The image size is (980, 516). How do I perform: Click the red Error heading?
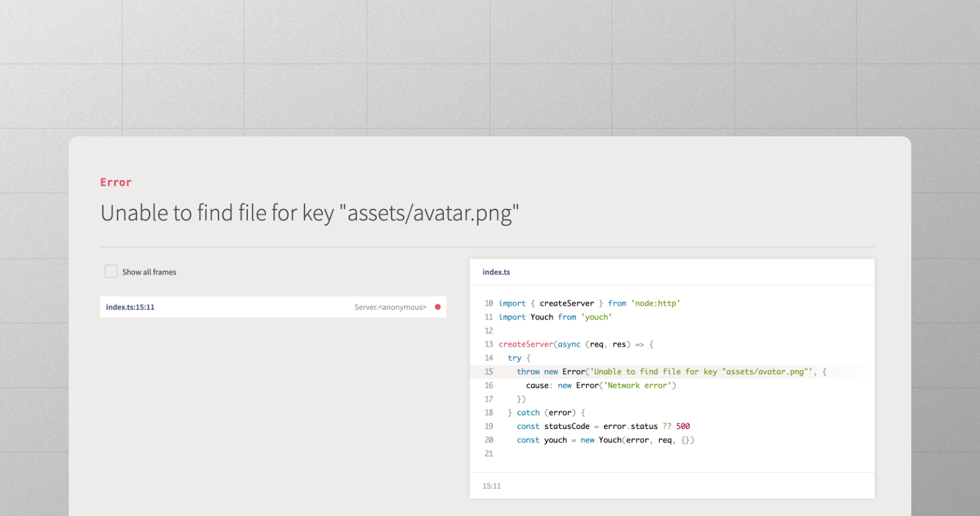click(x=116, y=183)
